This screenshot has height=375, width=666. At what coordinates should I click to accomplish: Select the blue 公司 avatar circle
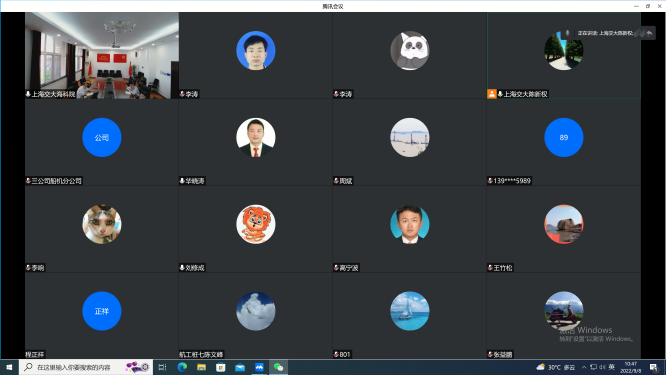[x=102, y=138]
